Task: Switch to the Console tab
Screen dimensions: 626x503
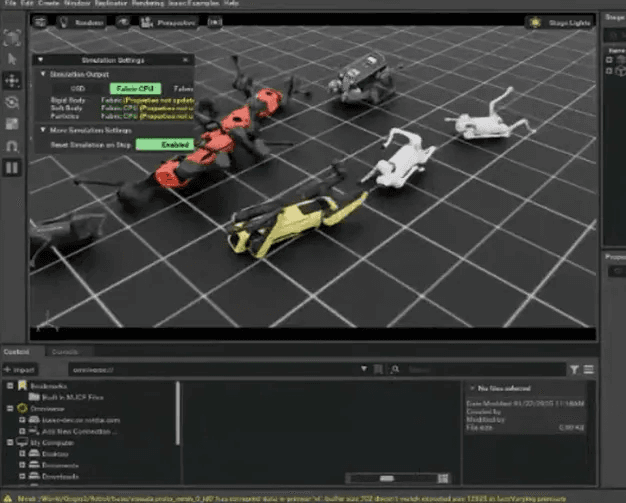Action: [x=65, y=352]
